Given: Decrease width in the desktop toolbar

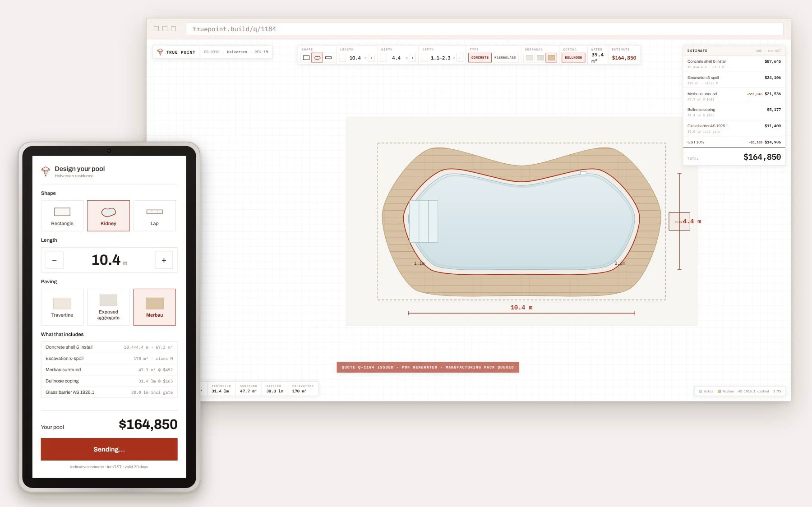Looking at the screenshot, I should coord(383,58).
